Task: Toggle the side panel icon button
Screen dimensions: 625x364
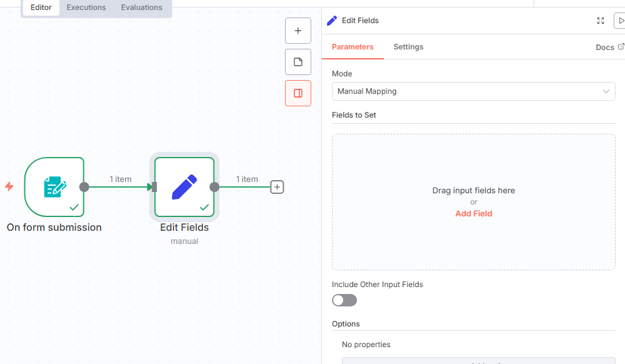Action: 298,93
